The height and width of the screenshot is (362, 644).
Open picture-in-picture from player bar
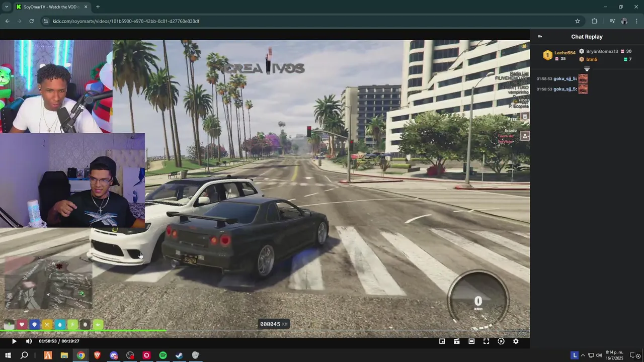[442, 341]
